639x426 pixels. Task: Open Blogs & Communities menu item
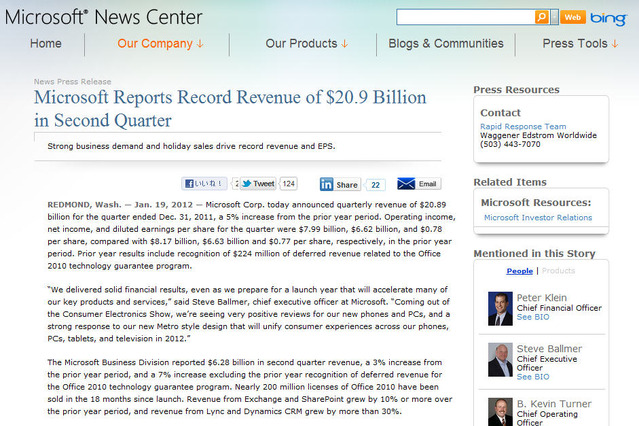(446, 44)
